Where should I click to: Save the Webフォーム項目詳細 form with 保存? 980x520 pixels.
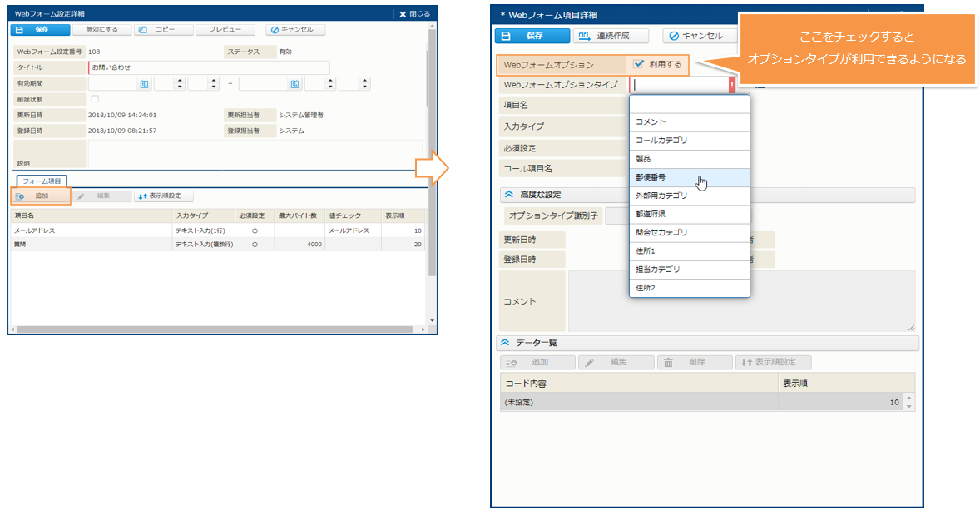(x=532, y=36)
